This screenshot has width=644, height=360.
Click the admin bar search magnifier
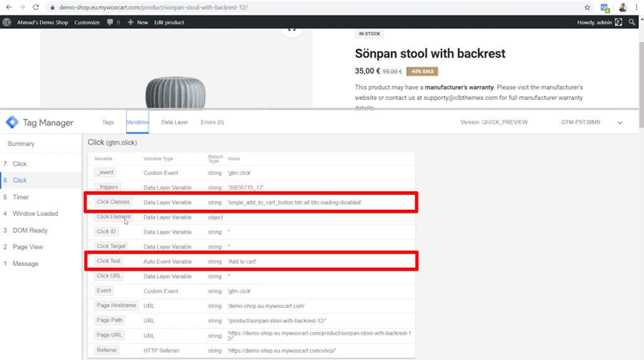pos(631,22)
